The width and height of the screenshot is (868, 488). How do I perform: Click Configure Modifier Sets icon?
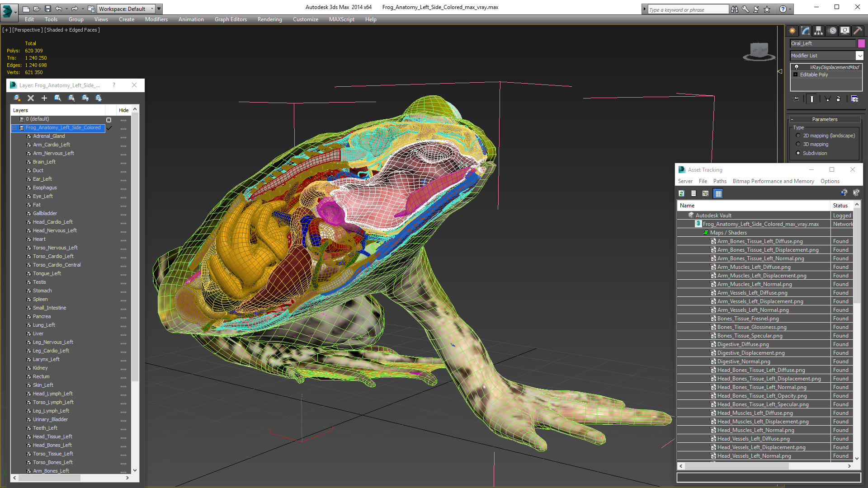pos(854,99)
